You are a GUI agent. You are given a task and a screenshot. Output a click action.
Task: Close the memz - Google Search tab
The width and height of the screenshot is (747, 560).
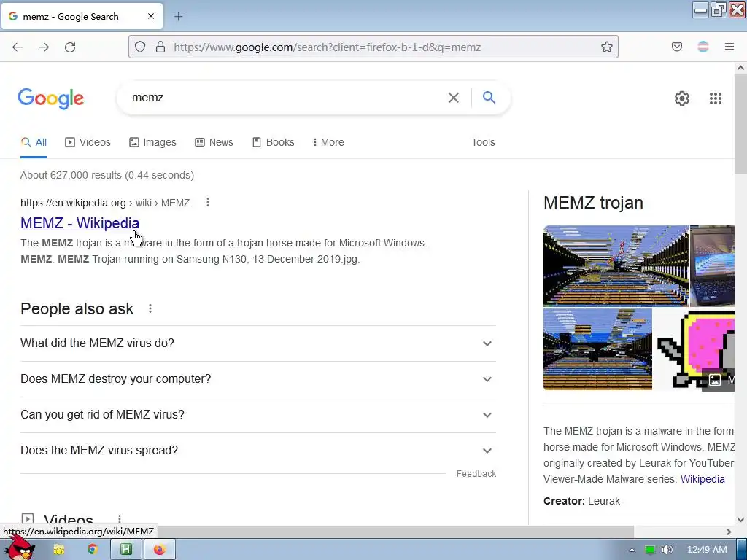coord(151,16)
